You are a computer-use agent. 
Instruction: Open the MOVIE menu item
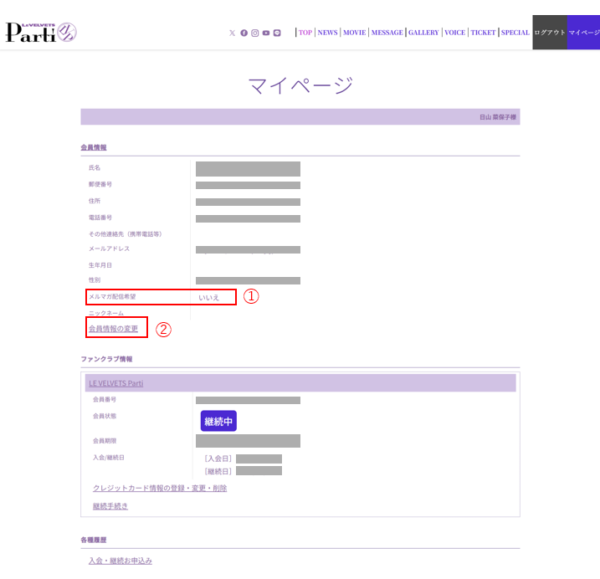click(354, 33)
